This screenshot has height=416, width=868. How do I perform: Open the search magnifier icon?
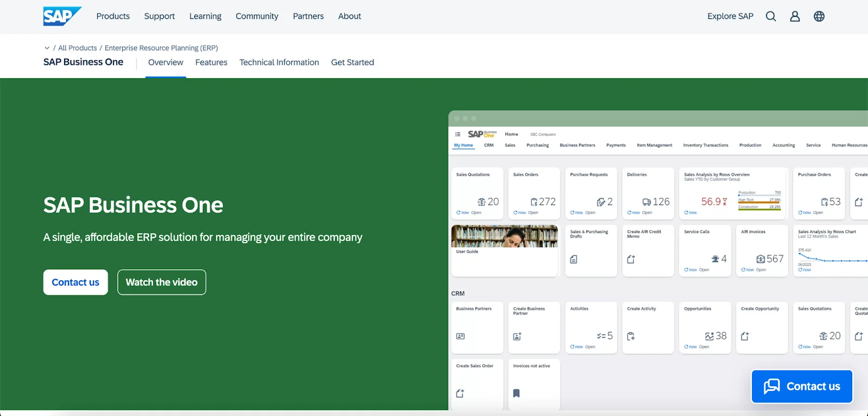(x=770, y=16)
